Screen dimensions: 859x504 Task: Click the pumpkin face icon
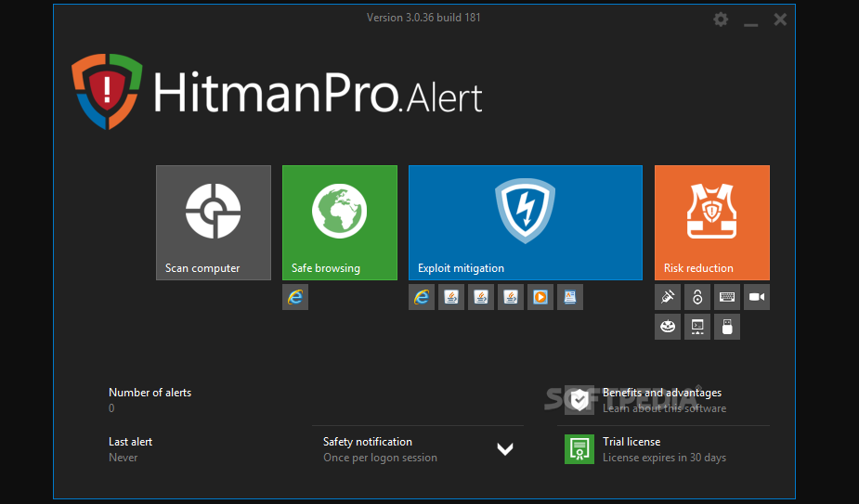pyautogui.click(x=668, y=327)
